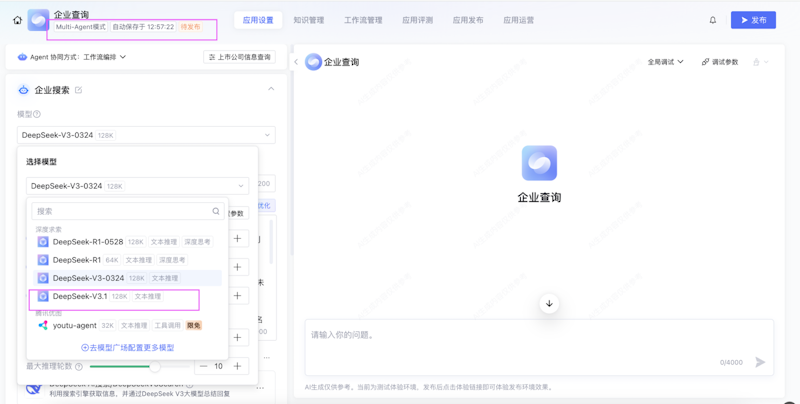Switch to 知识管理 tab
This screenshot has width=800, height=404.
click(309, 20)
